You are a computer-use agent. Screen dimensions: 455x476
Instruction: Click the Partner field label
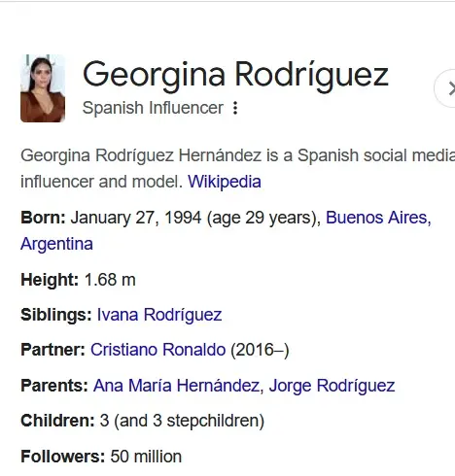point(52,350)
